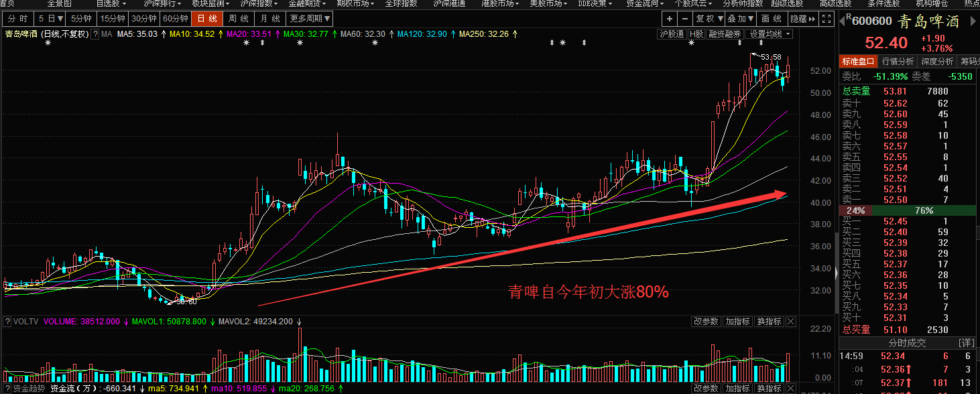
Task: Switch to the 5分钟 period tab
Action: click(x=81, y=19)
